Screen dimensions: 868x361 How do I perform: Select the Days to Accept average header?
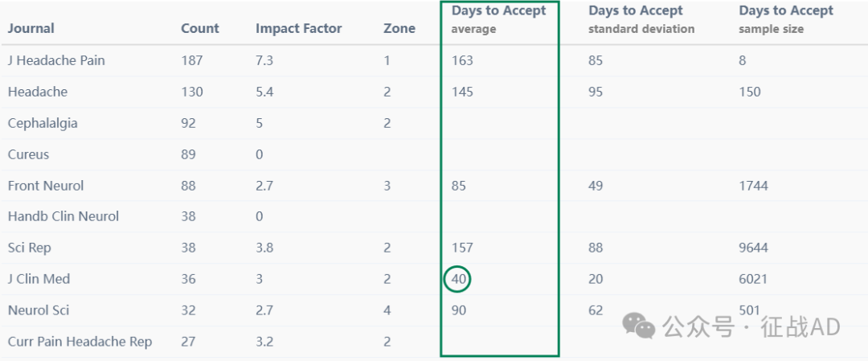point(499,19)
